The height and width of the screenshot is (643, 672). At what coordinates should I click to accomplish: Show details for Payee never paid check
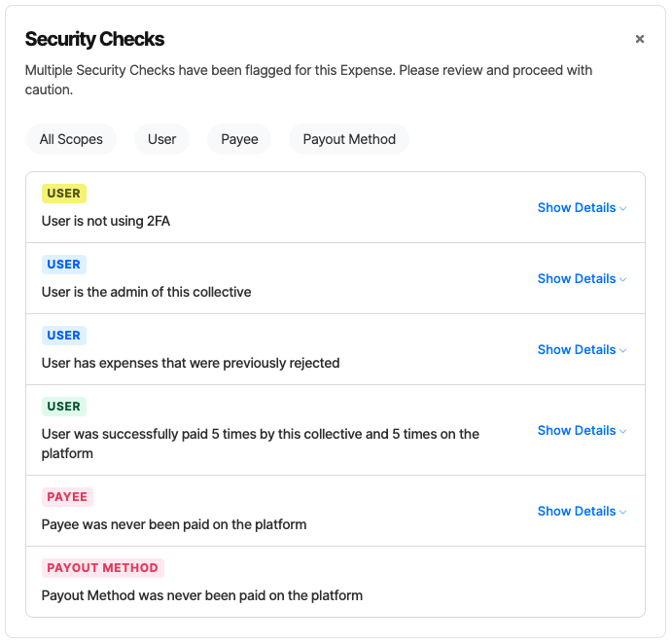coord(582,512)
